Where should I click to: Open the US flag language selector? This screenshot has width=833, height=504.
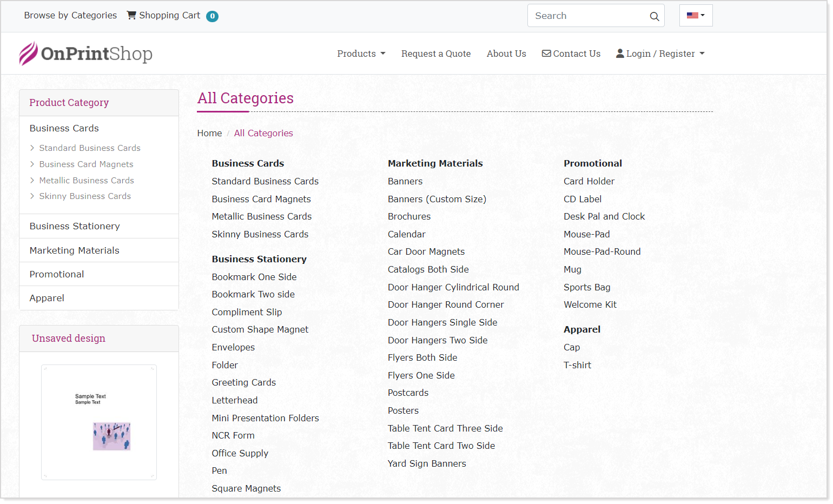tap(696, 16)
